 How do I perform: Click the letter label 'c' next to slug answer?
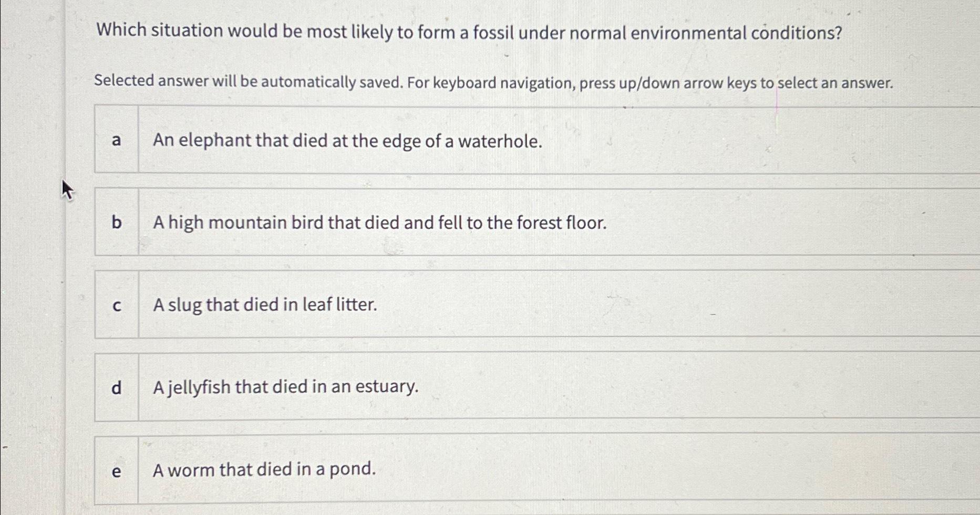point(116,304)
